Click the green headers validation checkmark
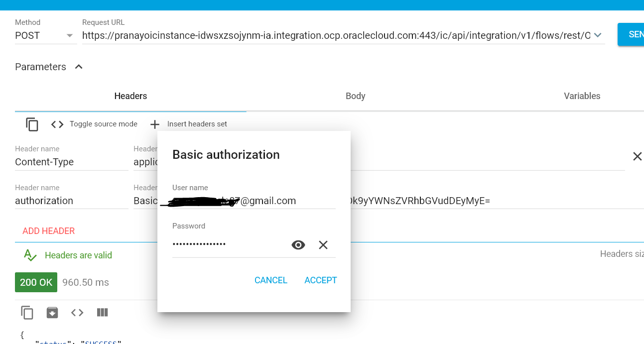Screen dimensions: 644x344 [29, 255]
